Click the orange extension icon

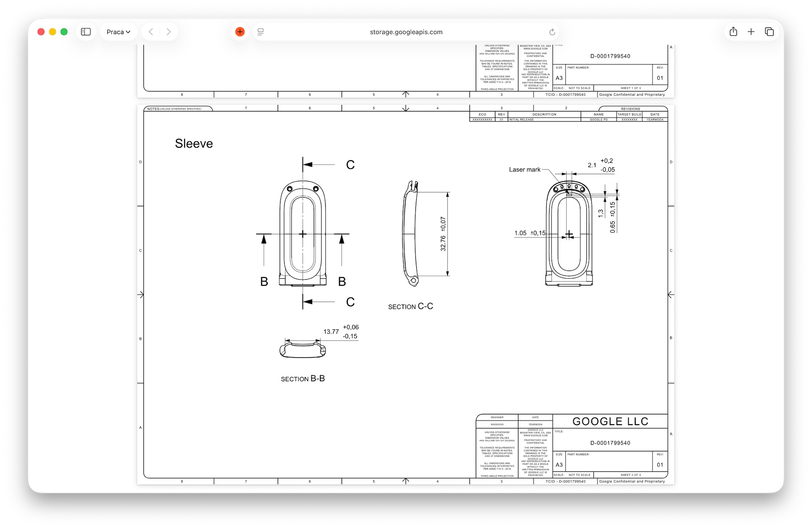(x=240, y=32)
